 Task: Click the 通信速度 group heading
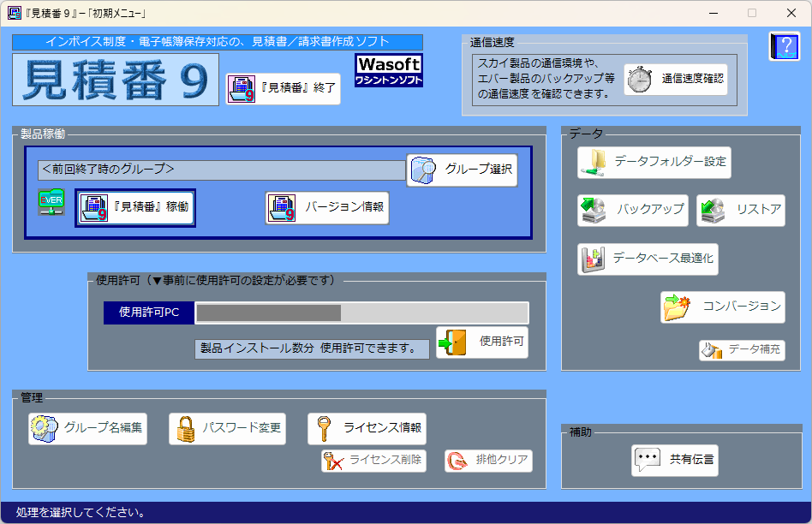[492, 43]
